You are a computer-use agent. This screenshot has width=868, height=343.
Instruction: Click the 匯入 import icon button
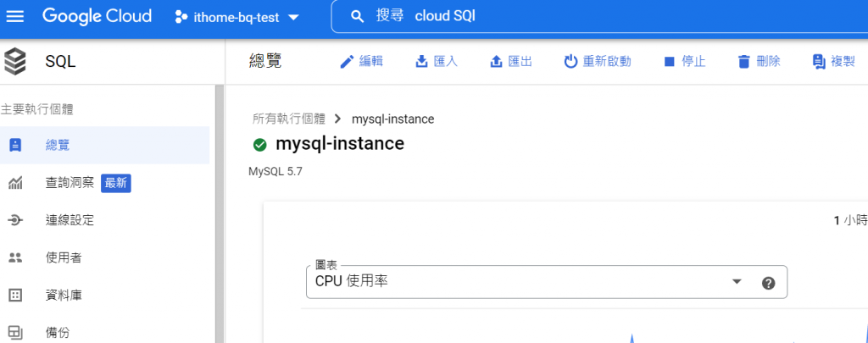[x=436, y=62]
